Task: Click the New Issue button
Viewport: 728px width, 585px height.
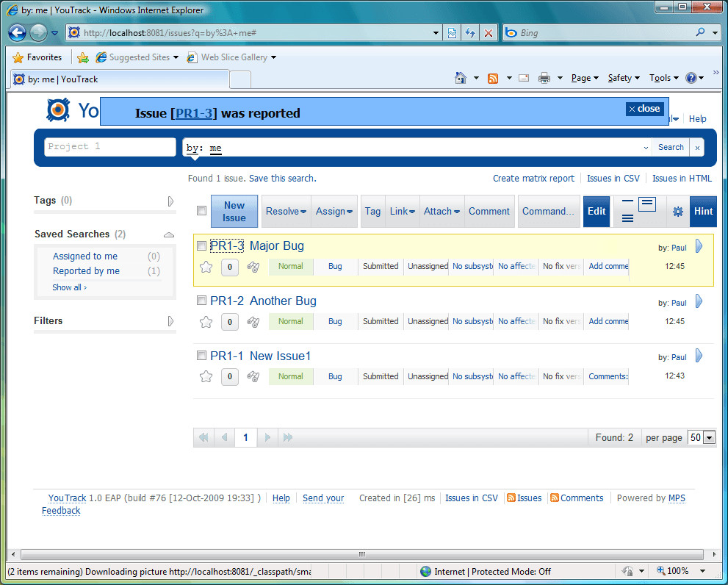Action: pyautogui.click(x=234, y=212)
